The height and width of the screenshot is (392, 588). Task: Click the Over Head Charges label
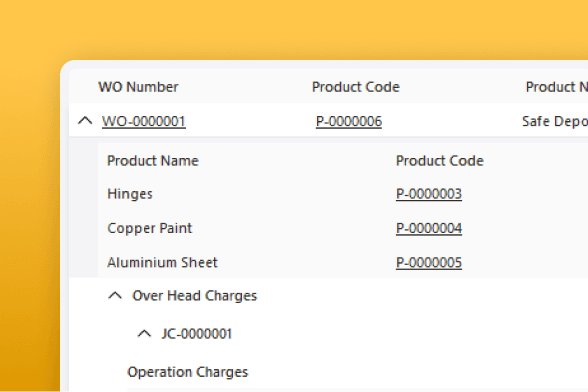point(195,296)
